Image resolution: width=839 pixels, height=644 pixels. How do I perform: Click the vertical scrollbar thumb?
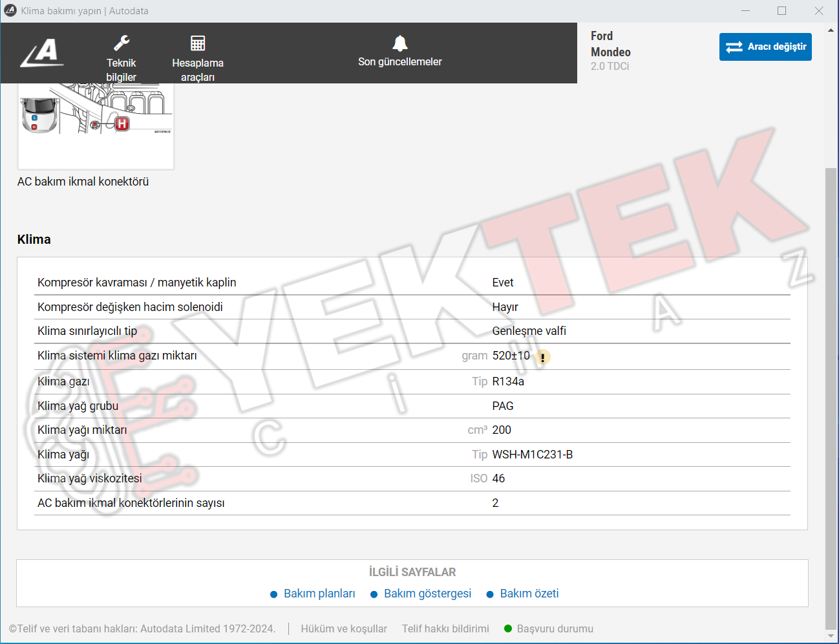coord(831,398)
